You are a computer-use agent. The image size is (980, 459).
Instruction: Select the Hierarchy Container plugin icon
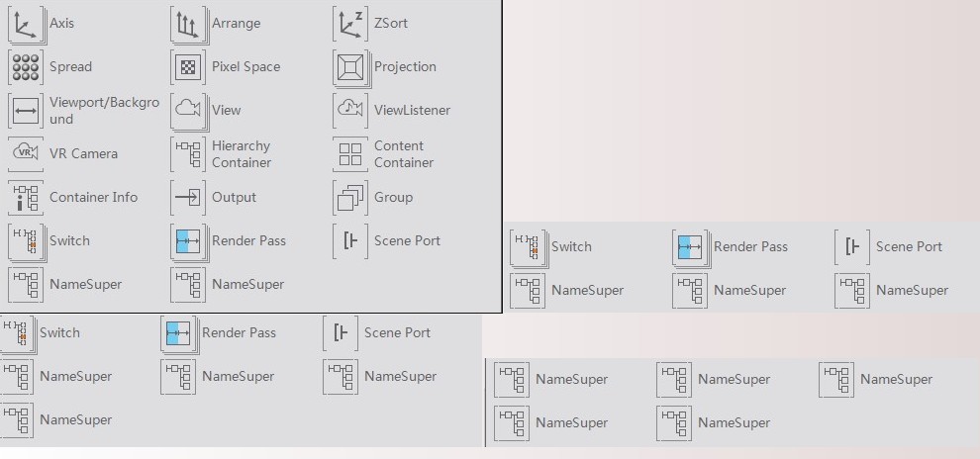tap(188, 154)
